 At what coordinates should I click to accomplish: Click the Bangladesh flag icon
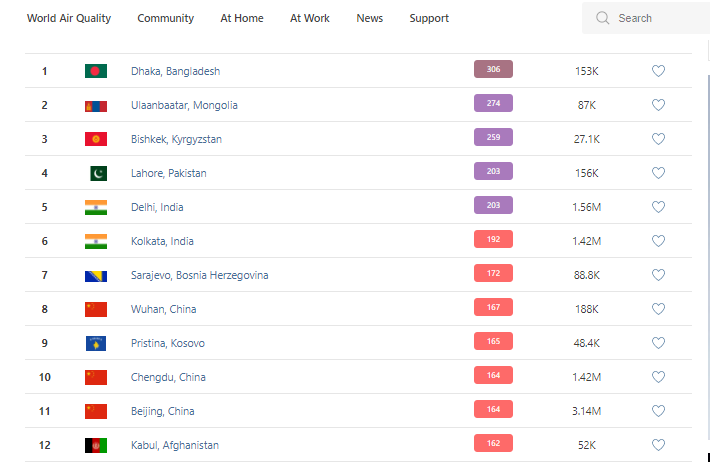click(x=96, y=71)
